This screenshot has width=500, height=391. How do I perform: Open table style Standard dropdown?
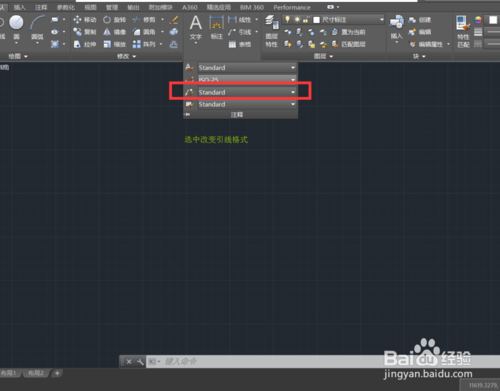tap(247, 105)
